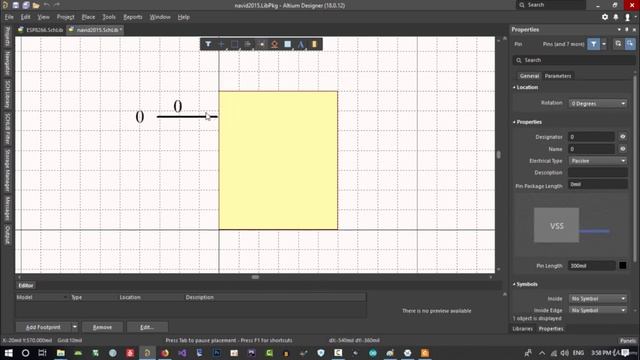The image size is (640, 360).
Task: Open the Inside symbol dropdown
Action: [x=598, y=299]
